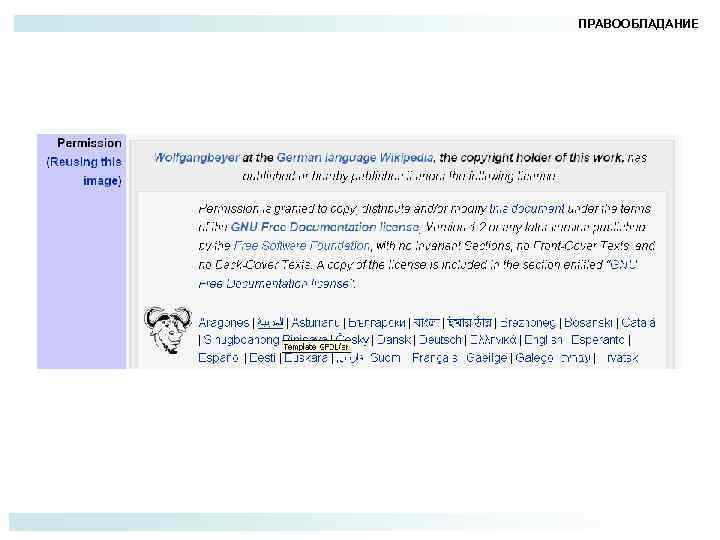Open the German language Wikipedia link

pyautogui.click(x=354, y=158)
